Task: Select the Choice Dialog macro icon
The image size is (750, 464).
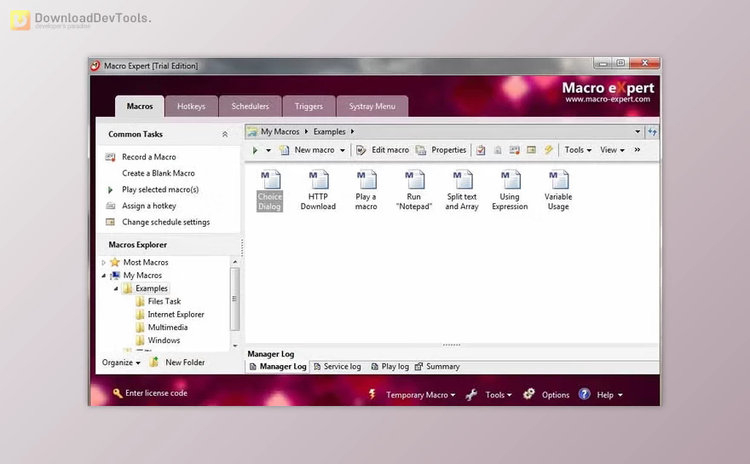Action: pyautogui.click(x=270, y=190)
